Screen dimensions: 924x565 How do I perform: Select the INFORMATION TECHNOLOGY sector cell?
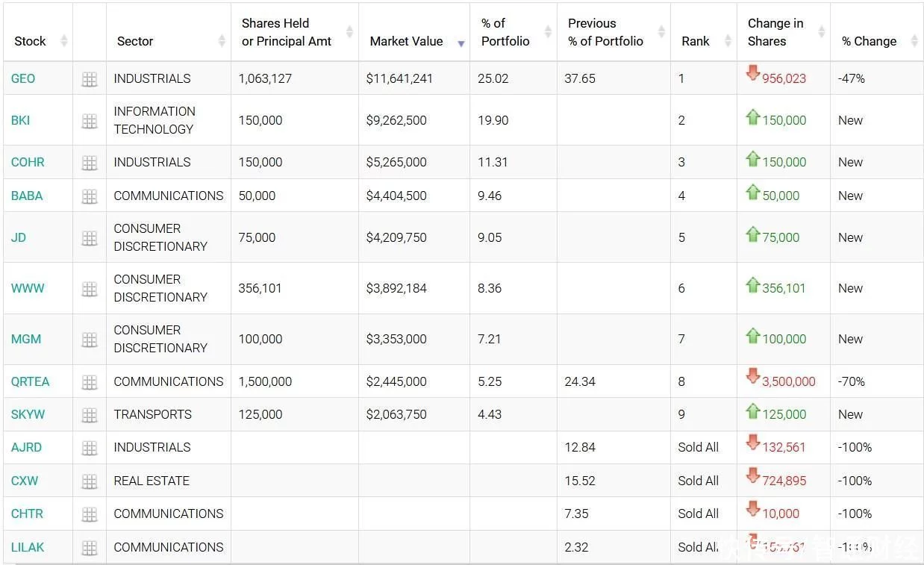point(169,121)
